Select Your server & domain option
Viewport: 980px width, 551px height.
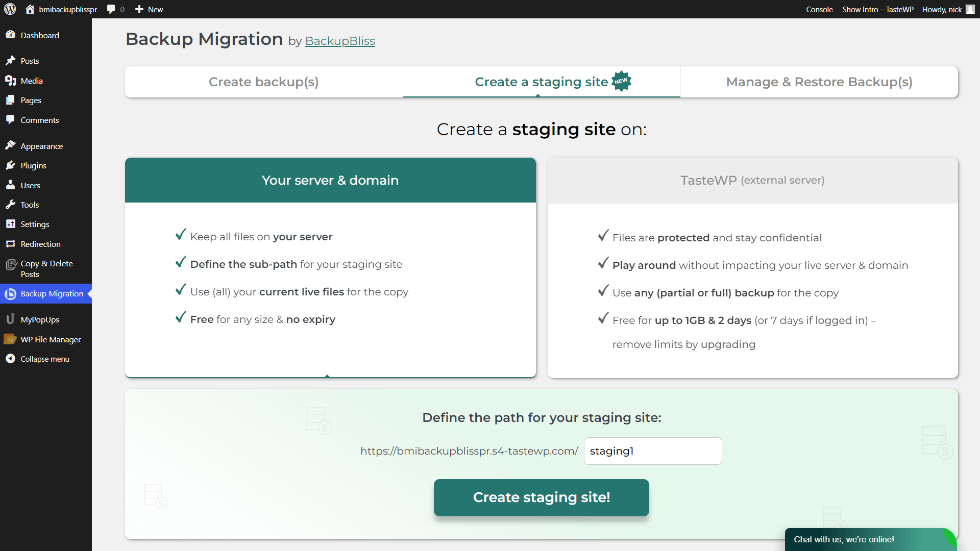330,180
